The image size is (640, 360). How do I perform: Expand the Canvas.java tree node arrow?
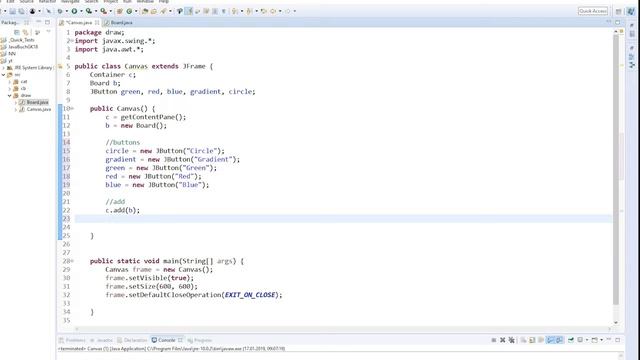(x=16, y=109)
